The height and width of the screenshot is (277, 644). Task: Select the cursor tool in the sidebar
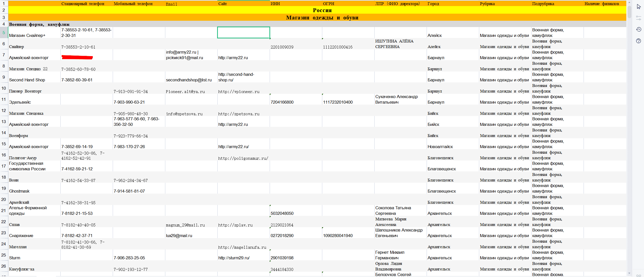(x=639, y=7)
